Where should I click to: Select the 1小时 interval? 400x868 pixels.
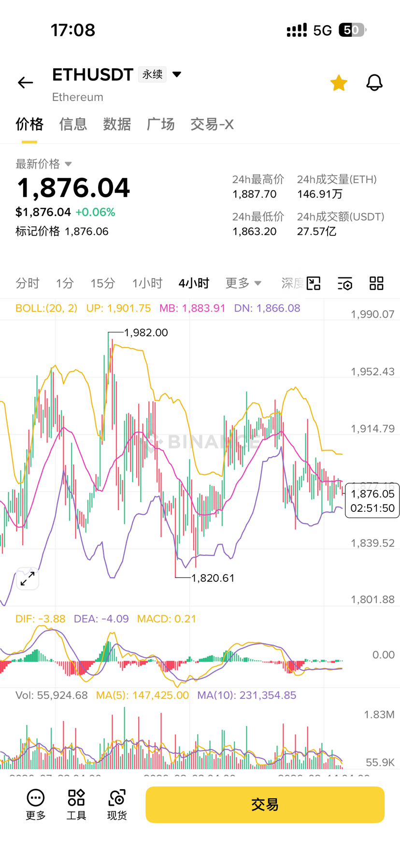147,283
